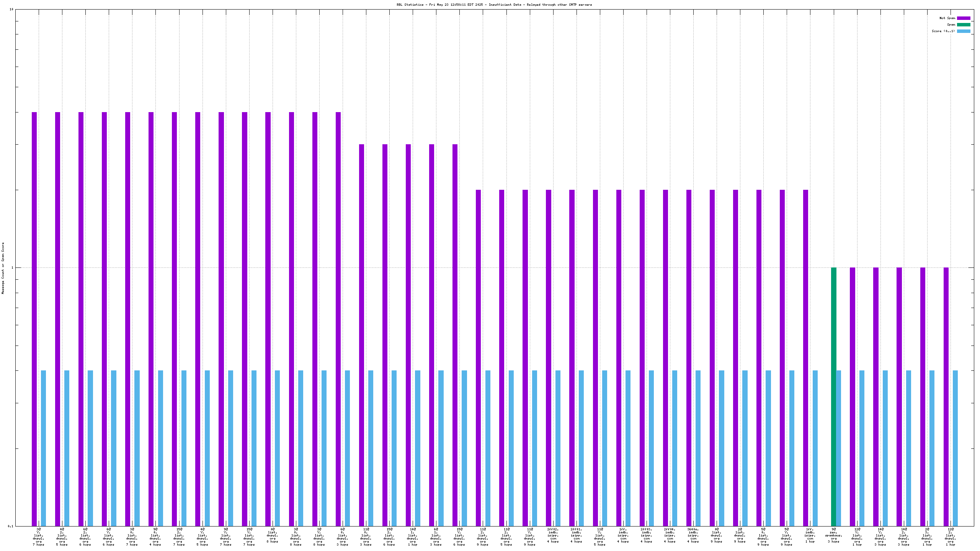Click the 0@ list.dnswl.org 8 hops label
Image resolution: width=980 pixels, height=551 pixels.
pyautogui.click(x=272, y=535)
